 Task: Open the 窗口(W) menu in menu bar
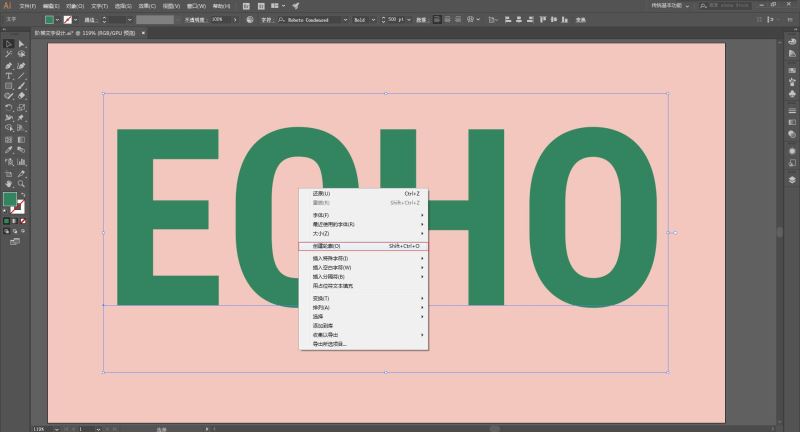click(196, 6)
